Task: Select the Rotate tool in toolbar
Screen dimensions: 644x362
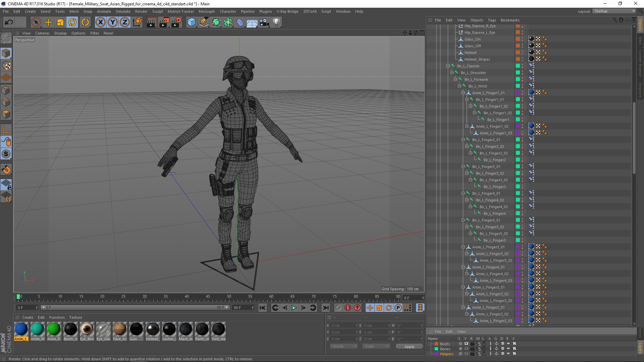Action: pos(72,22)
